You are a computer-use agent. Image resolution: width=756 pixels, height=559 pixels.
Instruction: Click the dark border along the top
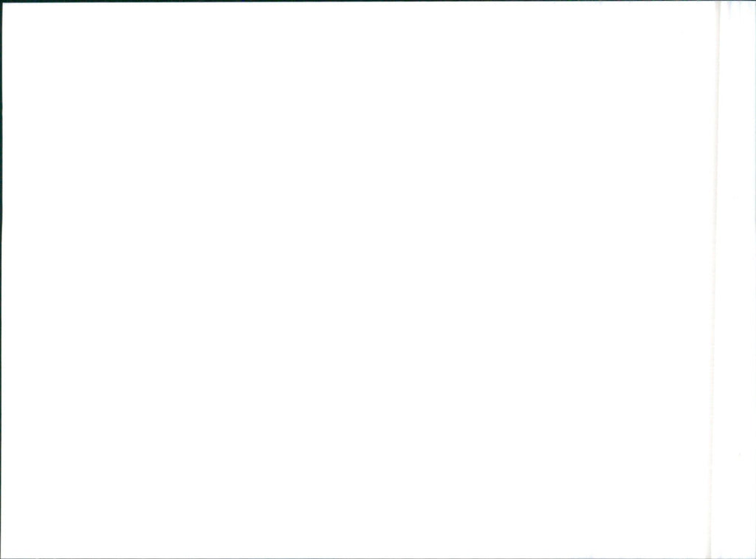378,1
